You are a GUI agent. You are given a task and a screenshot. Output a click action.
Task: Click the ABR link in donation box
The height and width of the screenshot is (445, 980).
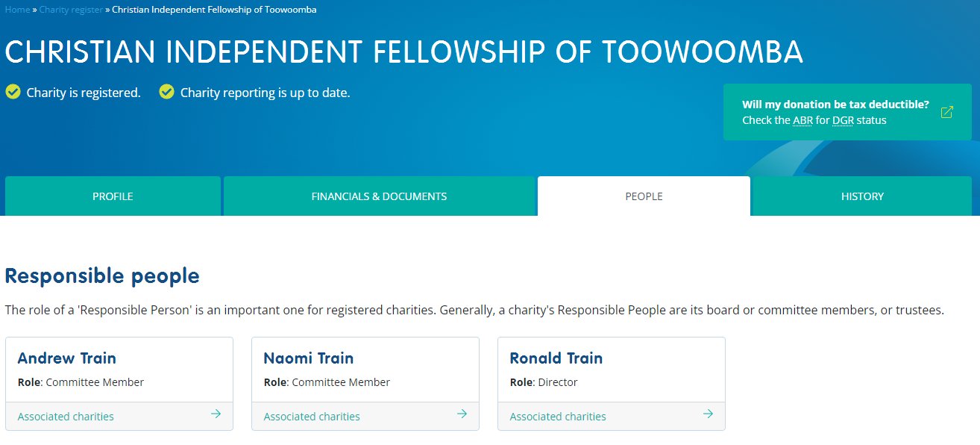[802, 120]
